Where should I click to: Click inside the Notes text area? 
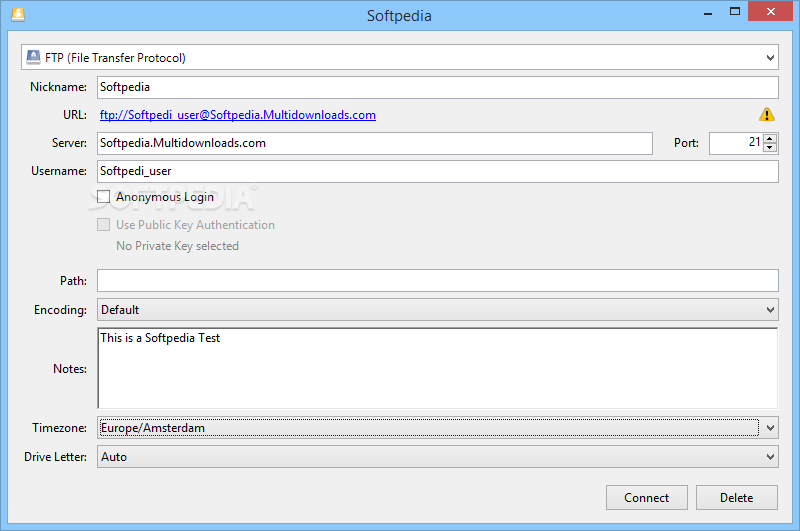[438, 368]
